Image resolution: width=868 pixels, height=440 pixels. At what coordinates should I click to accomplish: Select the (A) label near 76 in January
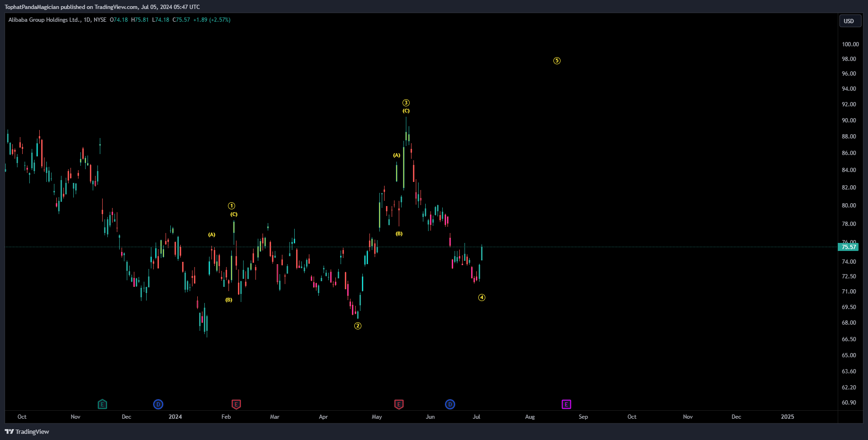[x=211, y=234]
